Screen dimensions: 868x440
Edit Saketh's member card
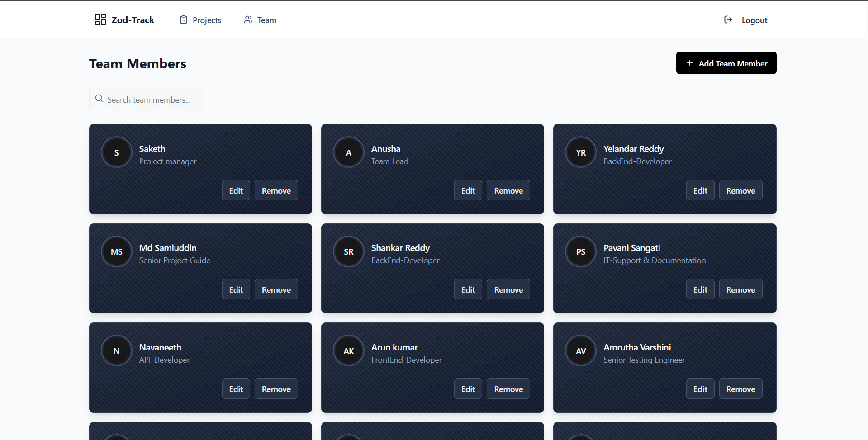coord(236,190)
